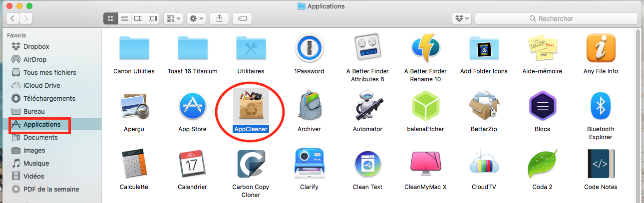Open the Coda 2 application
Image resolution: width=644 pixels, height=203 pixels.
point(542,164)
